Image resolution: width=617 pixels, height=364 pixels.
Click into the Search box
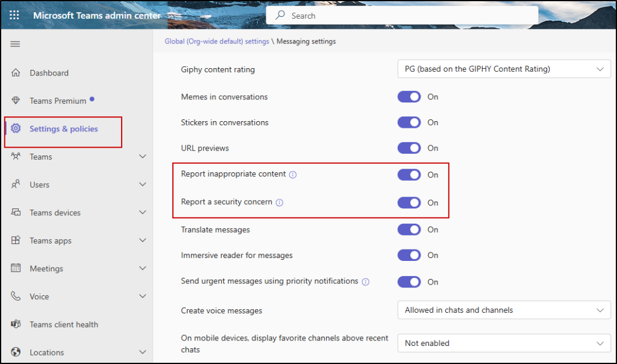[402, 16]
